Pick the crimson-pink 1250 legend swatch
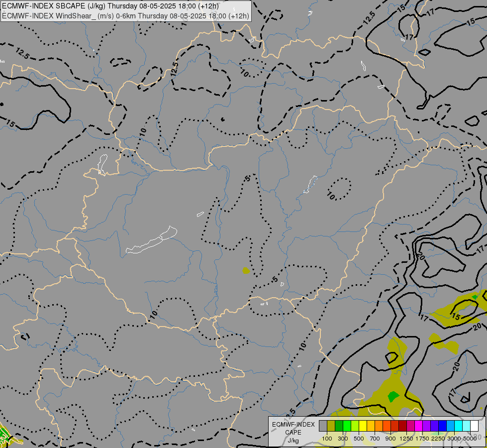Viewport: 487px width, 448px height. (x=410, y=426)
